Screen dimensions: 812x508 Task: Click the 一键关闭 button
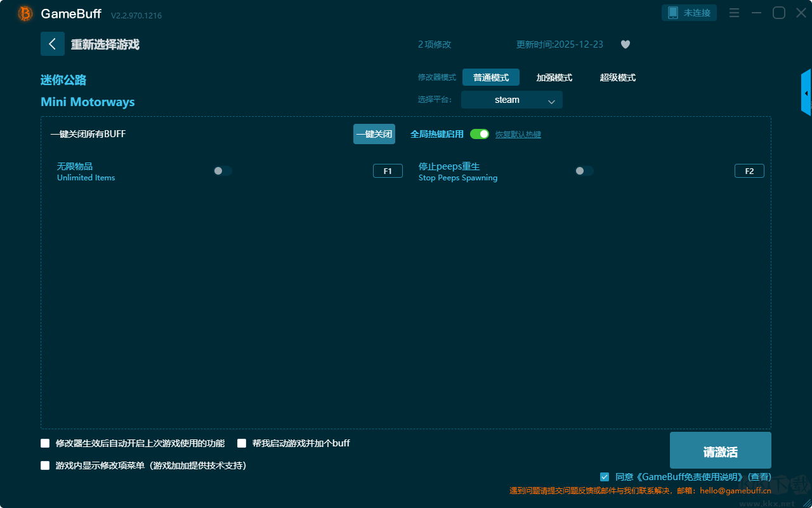click(374, 134)
